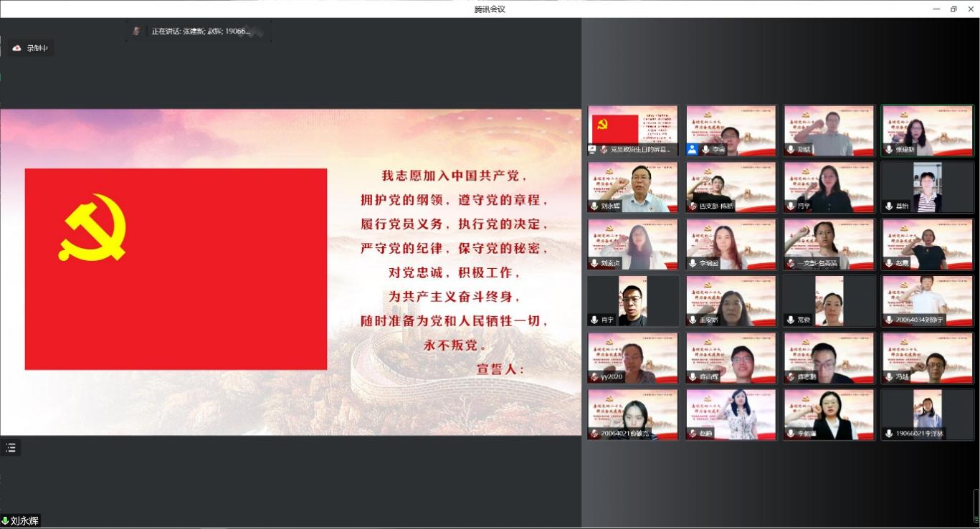Viewport: 980px width, 529px height.
Task: Toggle mic on the 19066021 participant tile
Action: click(x=889, y=434)
